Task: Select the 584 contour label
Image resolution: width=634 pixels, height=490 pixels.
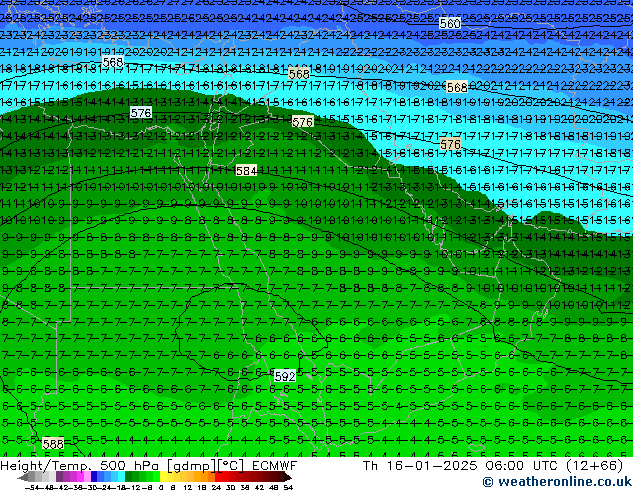Action: (x=246, y=171)
